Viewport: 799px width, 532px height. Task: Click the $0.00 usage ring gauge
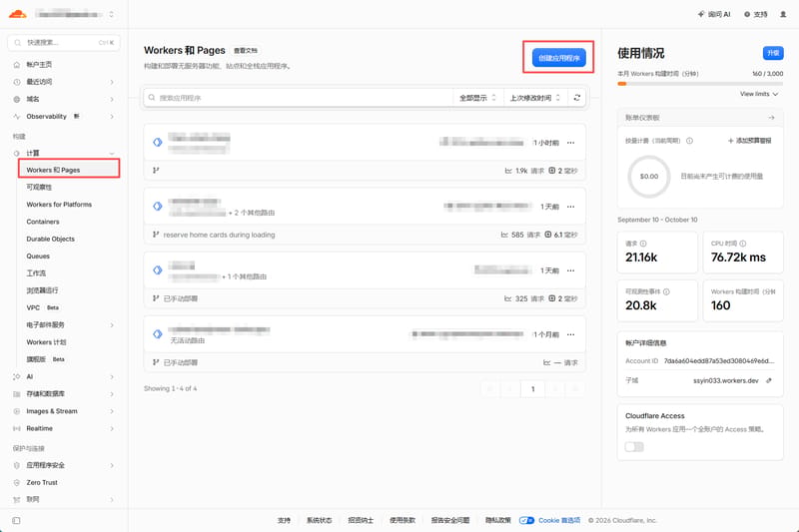(648, 177)
